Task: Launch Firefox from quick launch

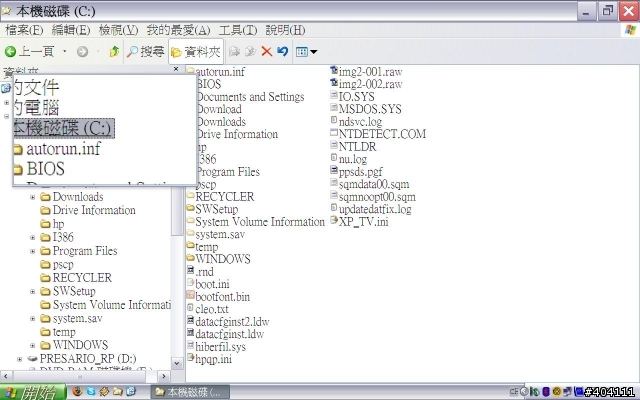Action: tap(78, 392)
